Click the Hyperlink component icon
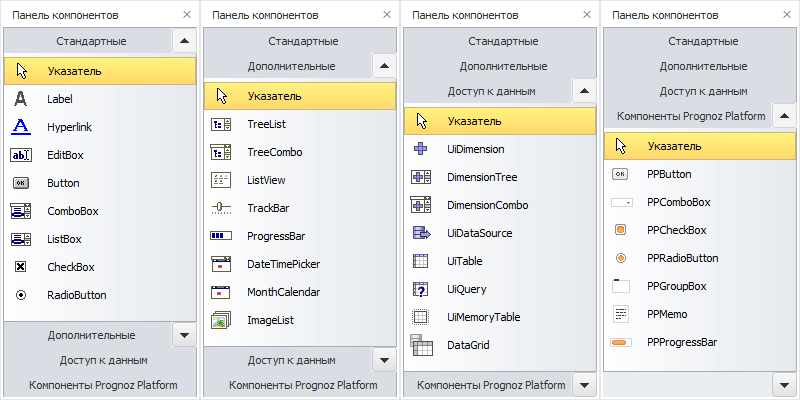Screen dimensions: 800x400 [21, 127]
